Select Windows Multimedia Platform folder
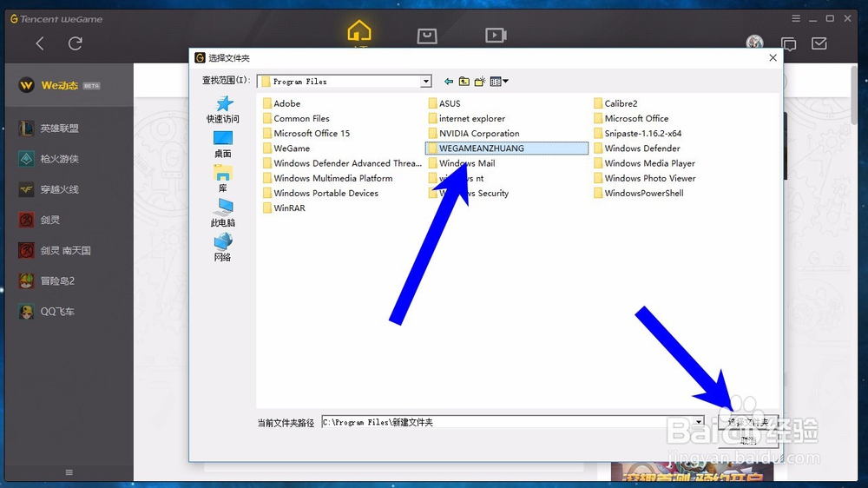The image size is (868, 488). pos(328,178)
